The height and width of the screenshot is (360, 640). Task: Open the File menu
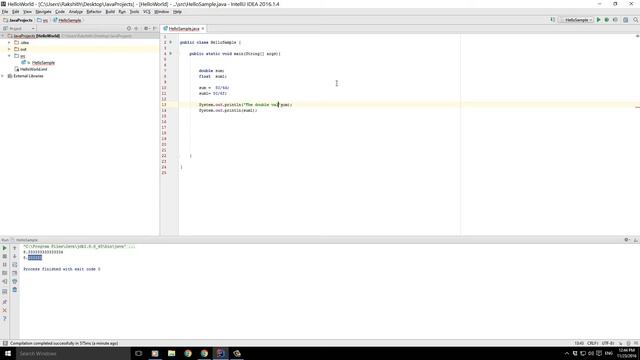click(5, 12)
